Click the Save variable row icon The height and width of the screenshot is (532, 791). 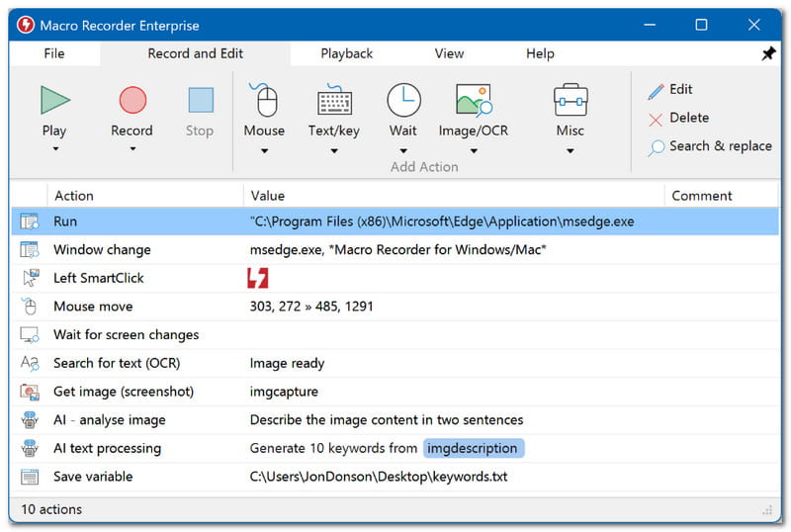click(30, 477)
